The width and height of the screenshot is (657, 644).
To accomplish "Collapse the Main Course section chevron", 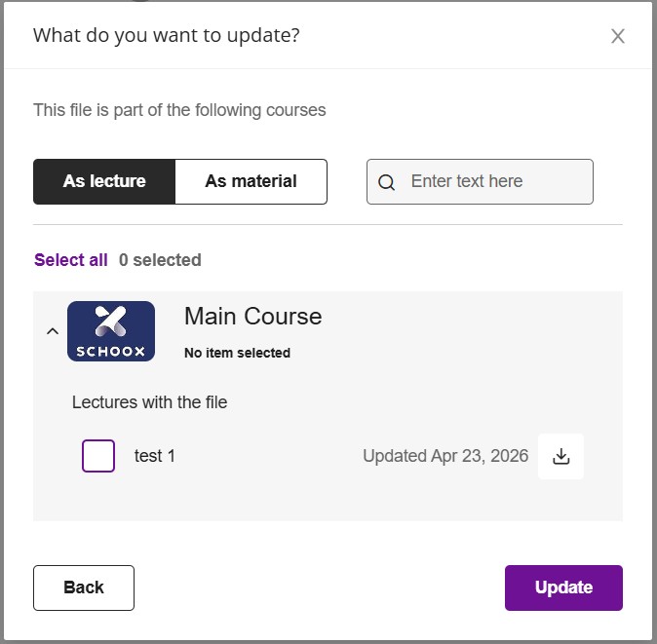I will [x=53, y=331].
